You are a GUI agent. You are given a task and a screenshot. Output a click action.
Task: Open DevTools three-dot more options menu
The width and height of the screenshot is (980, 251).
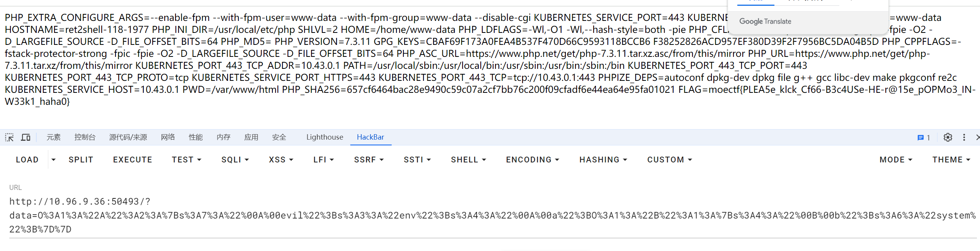click(964, 137)
